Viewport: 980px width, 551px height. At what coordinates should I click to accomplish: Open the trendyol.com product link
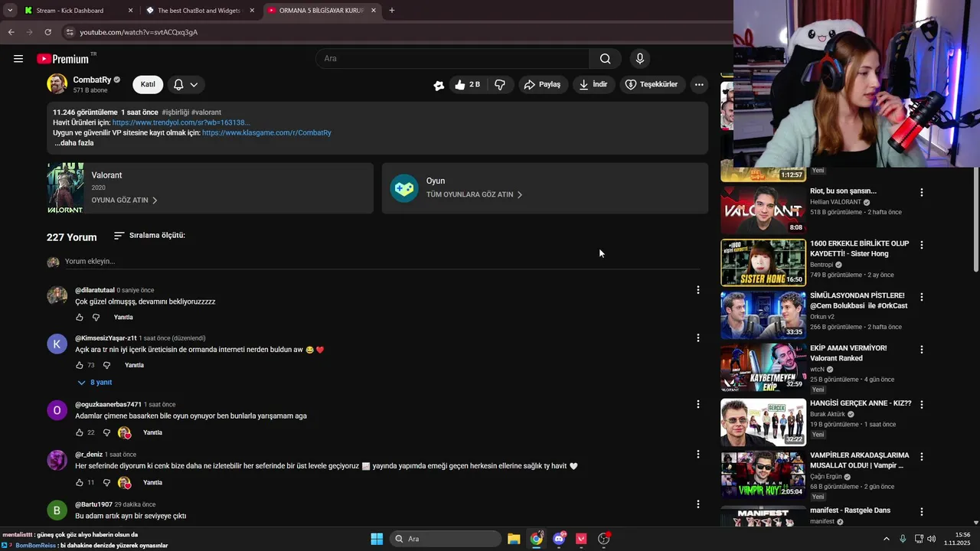point(181,122)
